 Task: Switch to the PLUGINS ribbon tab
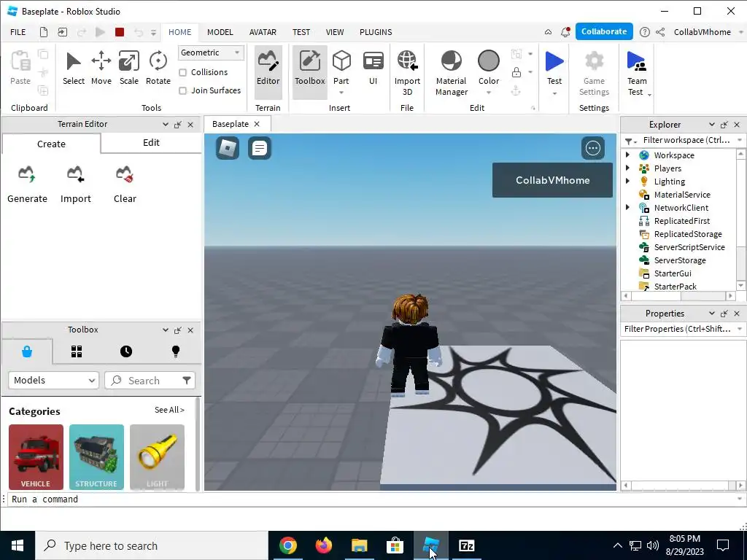tap(376, 32)
